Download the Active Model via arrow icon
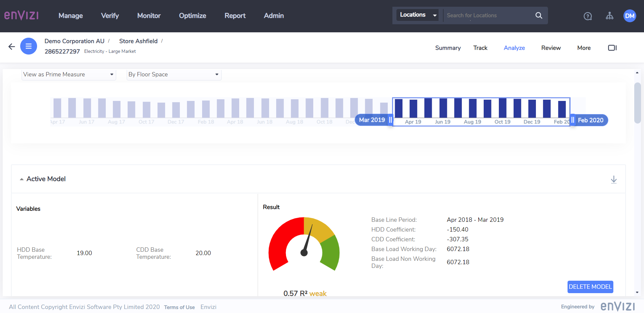This screenshot has height=313, width=644. pos(614,179)
